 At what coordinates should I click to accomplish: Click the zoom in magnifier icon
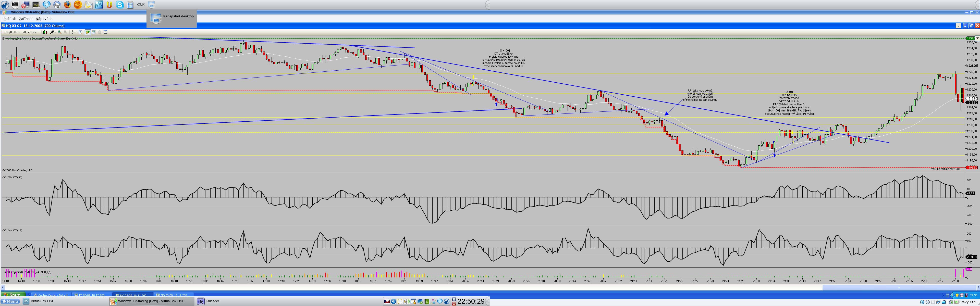pyautogui.click(x=60, y=32)
